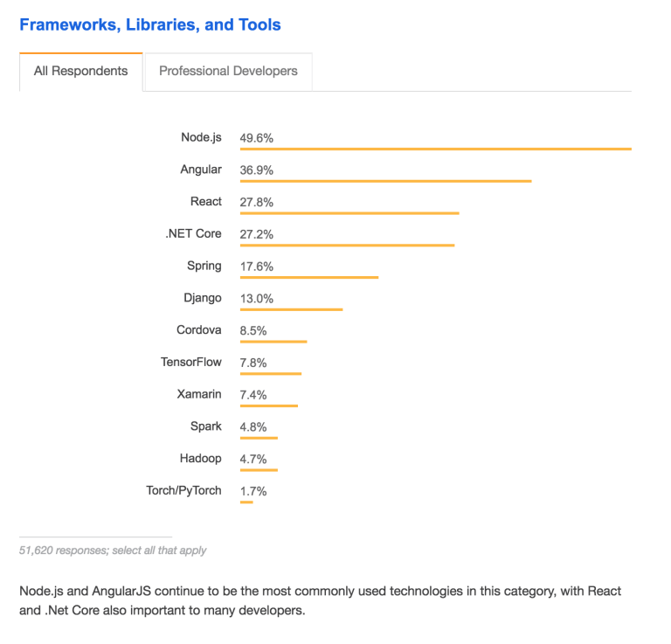Click the Spark label

(205, 426)
